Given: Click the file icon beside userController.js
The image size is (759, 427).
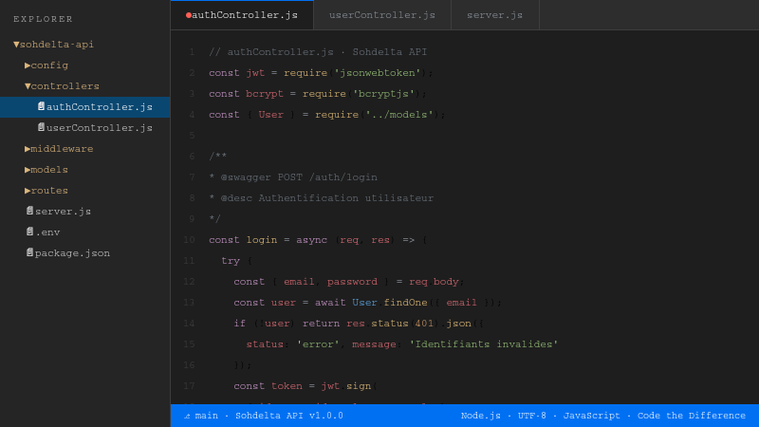Looking at the screenshot, I should tap(41, 128).
